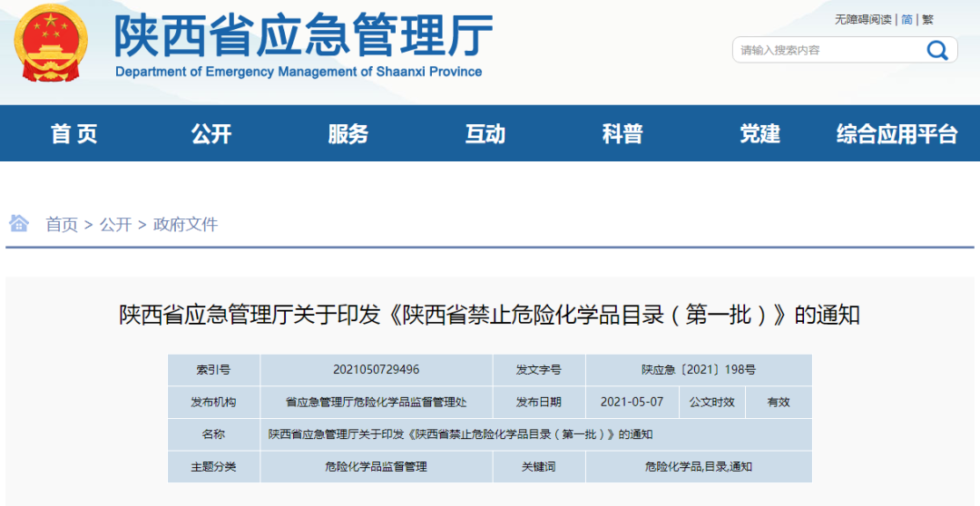Click the 陕西省应急管理厅 site title
This screenshot has height=506, width=980.
point(304,34)
